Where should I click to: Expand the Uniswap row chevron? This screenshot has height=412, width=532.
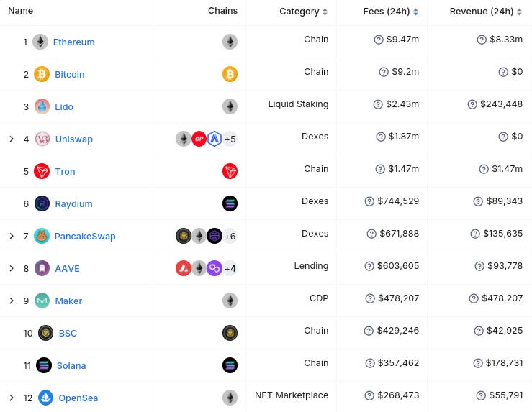[x=12, y=139]
